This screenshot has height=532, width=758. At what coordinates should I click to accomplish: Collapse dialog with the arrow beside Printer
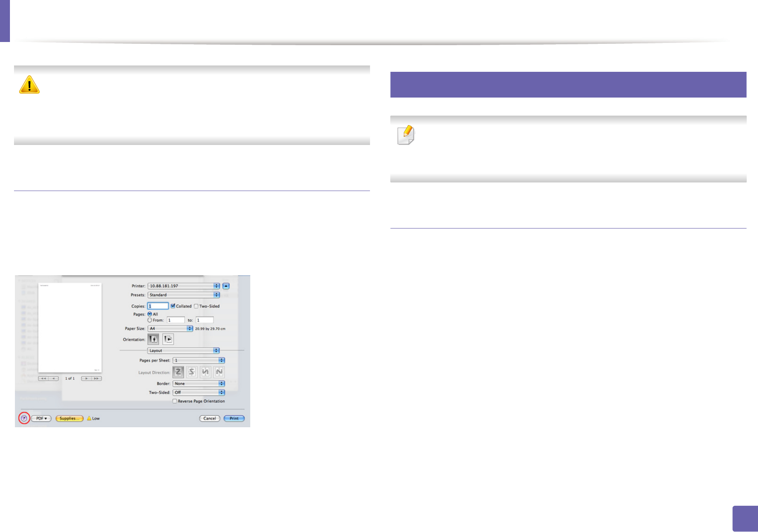[x=226, y=286]
